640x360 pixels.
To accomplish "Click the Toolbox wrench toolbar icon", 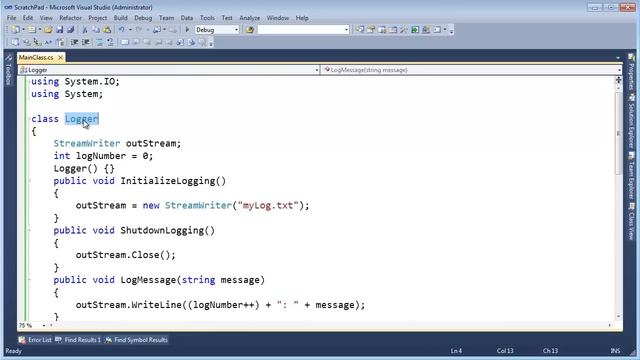I will pos(404,30).
